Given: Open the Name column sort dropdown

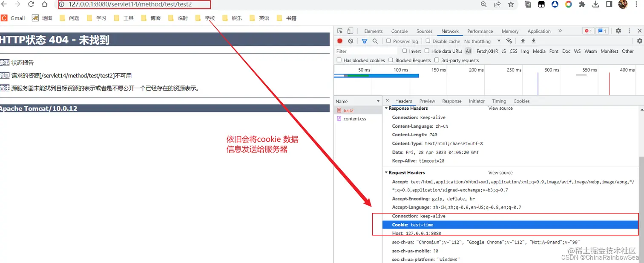Looking at the screenshot, I should [x=378, y=101].
